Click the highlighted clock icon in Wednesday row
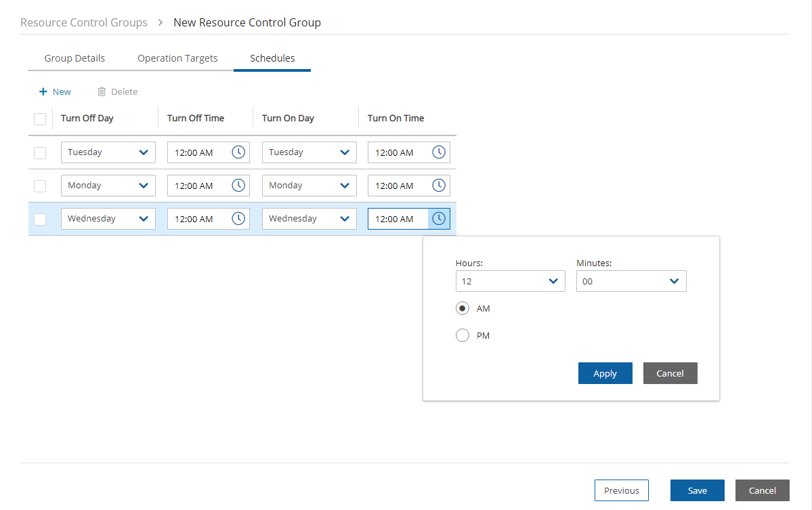Screen dimensions: 812x510 pyautogui.click(x=439, y=219)
